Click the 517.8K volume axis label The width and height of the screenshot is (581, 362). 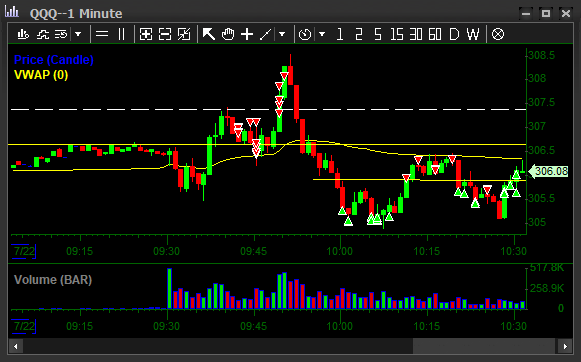point(547,268)
